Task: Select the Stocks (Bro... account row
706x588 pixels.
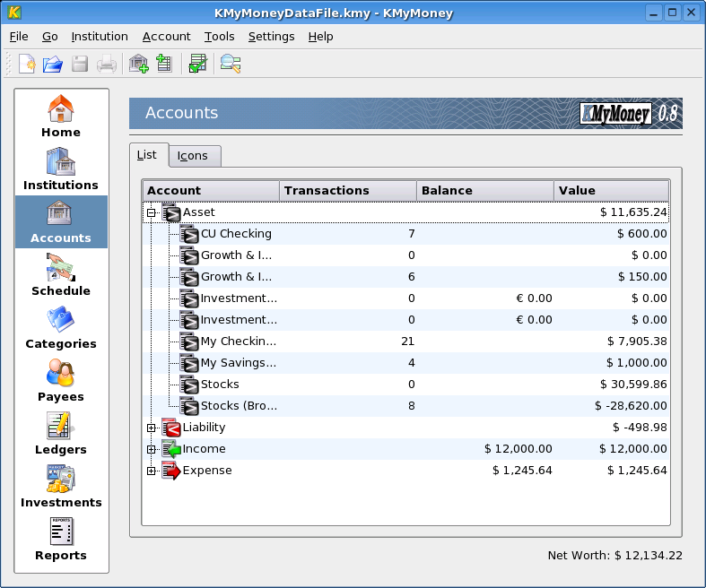Action: click(x=406, y=406)
